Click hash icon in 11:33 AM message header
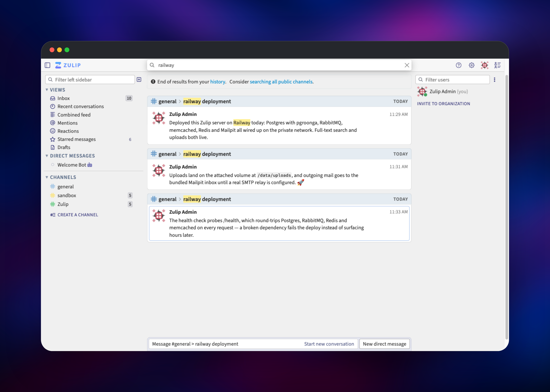The height and width of the screenshot is (392, 550). (154, 199)
